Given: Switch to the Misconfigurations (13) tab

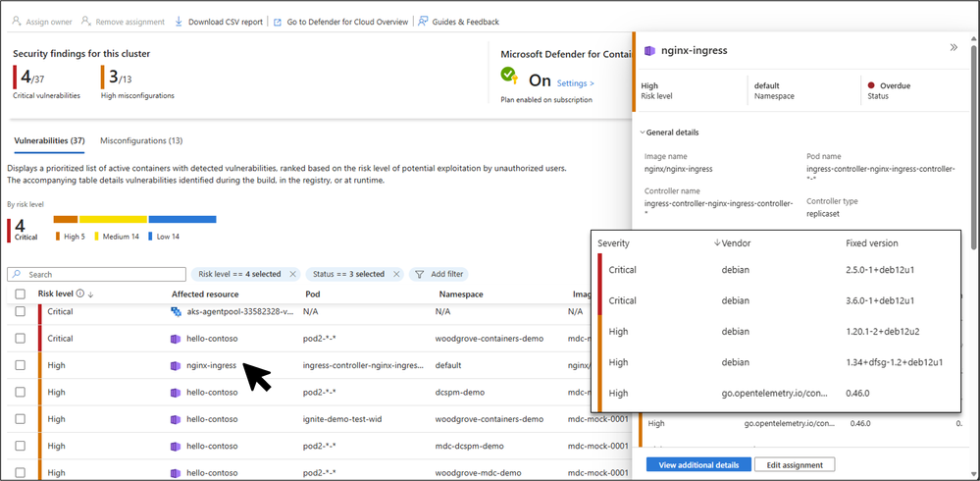Looking at the screenshot, I should click(x=141, y=140).
